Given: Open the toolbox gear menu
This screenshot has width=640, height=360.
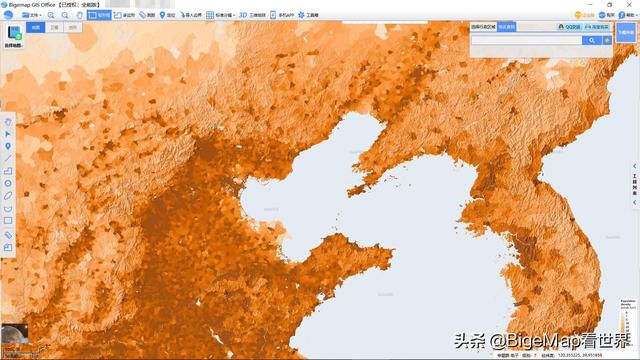Looking at the screenshot, I should (x=308, y=15).
